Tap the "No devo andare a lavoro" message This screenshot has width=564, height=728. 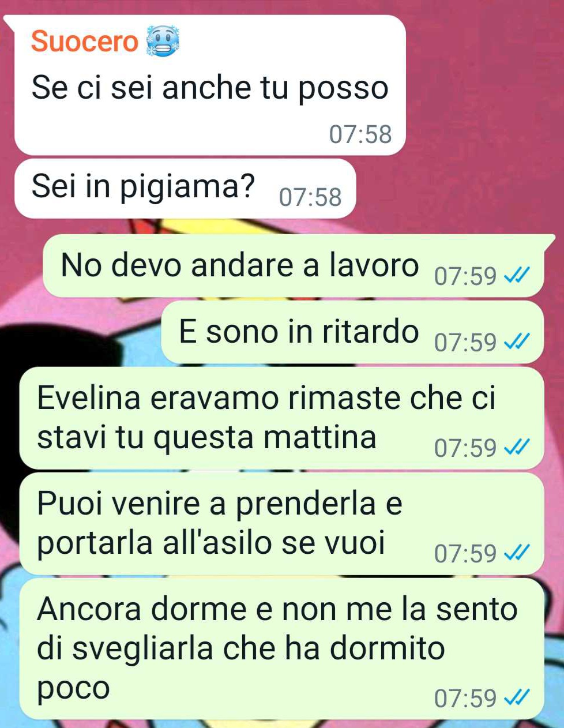pyautogui.click(x=293, y=266)
